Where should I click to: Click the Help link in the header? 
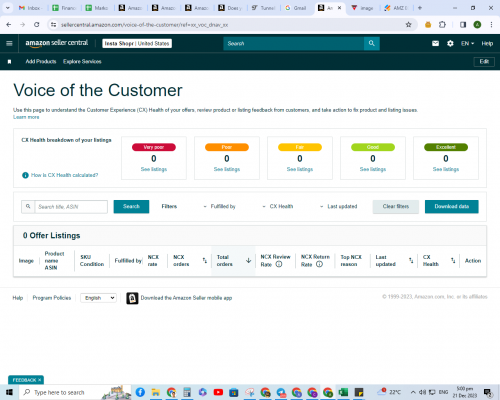[487, 44]
